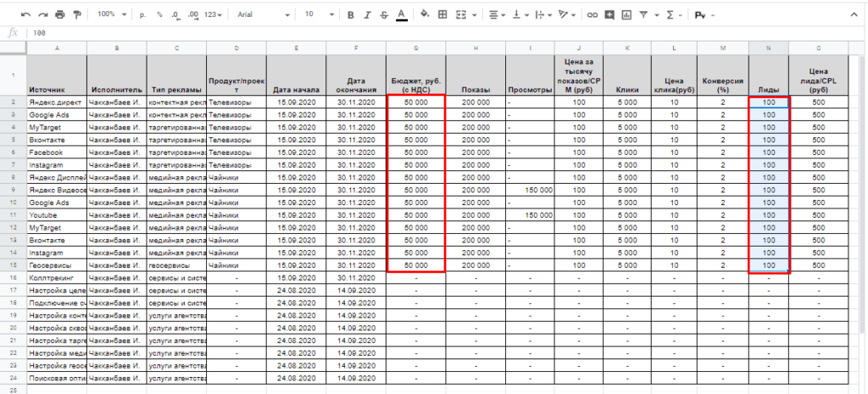Viewport: 868px width, 394px height.
Task: Create a filter
Action: 643,15
